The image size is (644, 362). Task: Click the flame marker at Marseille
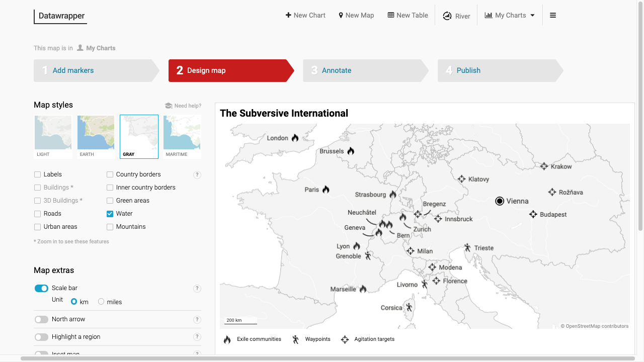coord(363,289)
